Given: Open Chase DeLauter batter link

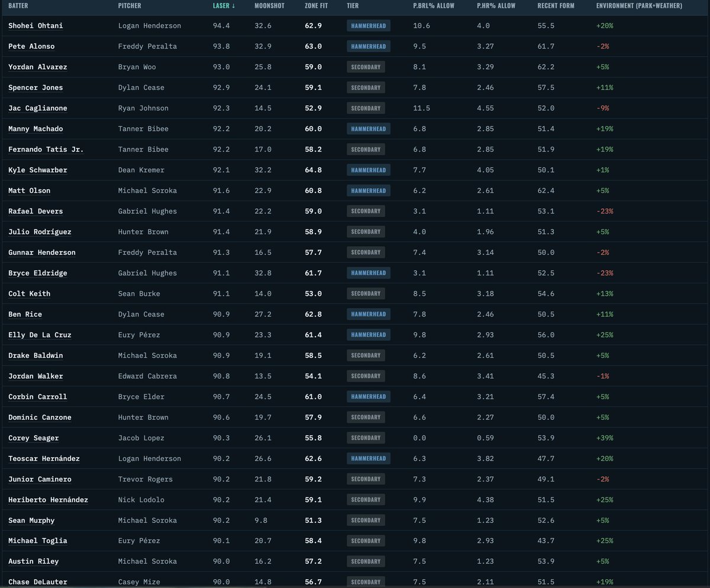Looking at the screenshot, I should 38,582.
